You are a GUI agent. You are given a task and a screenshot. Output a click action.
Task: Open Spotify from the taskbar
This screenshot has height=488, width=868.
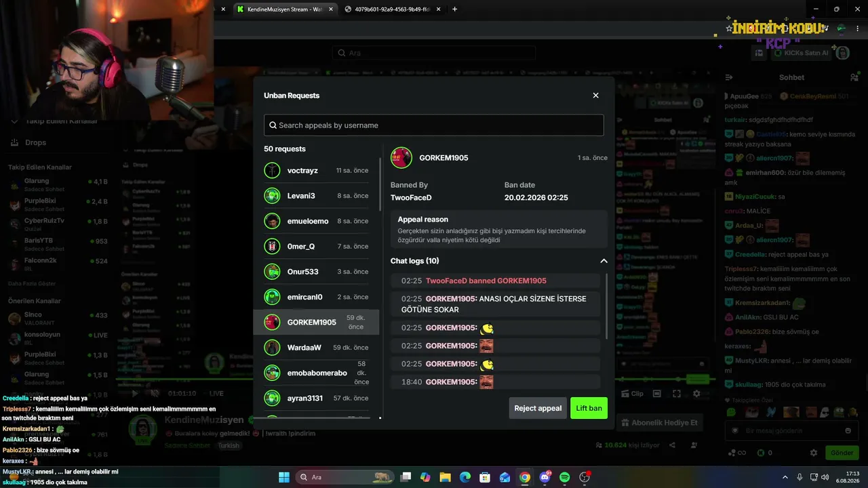tap(565, 477)
